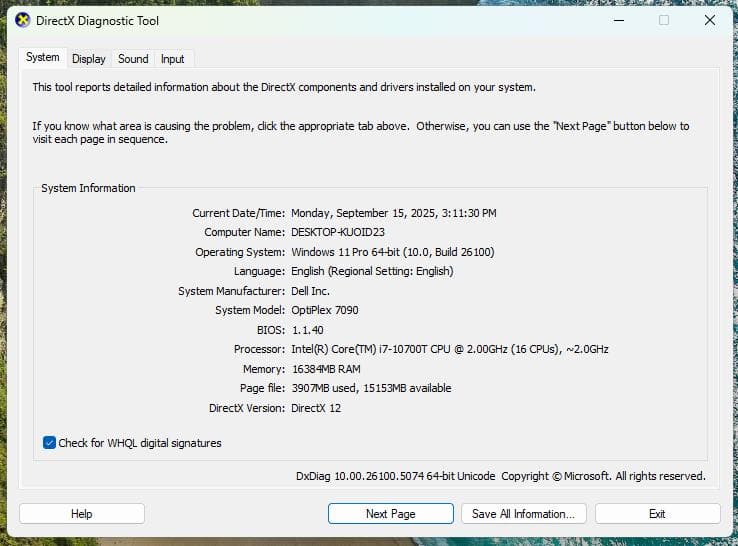Click system manufacturer value Dell Inc.
This screenshot has width=738, height=546.
pyautogui.click(x=310, y=291)
